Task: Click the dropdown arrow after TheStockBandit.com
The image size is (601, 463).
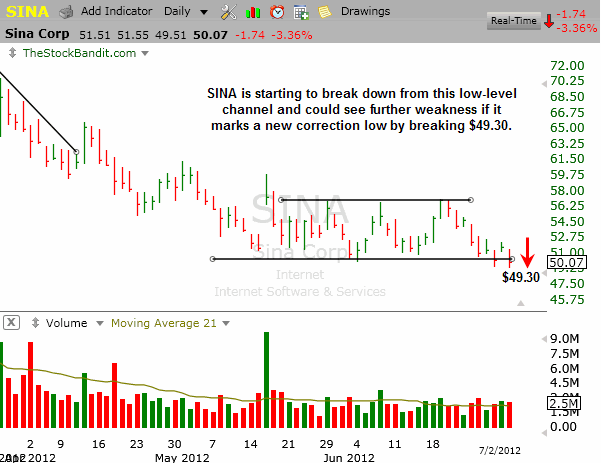Action: pyautogui.click(x=145, y=53)
